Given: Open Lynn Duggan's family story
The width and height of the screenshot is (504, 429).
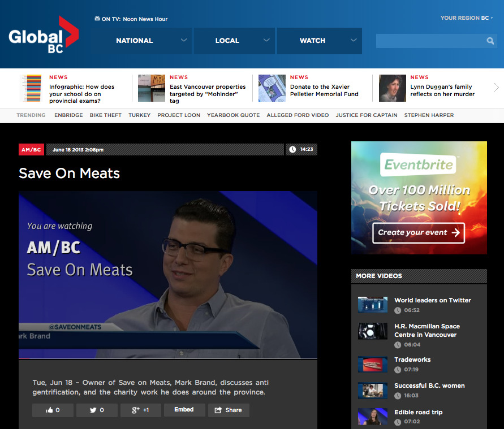Looking at the screenshot, I should [442, 90].
